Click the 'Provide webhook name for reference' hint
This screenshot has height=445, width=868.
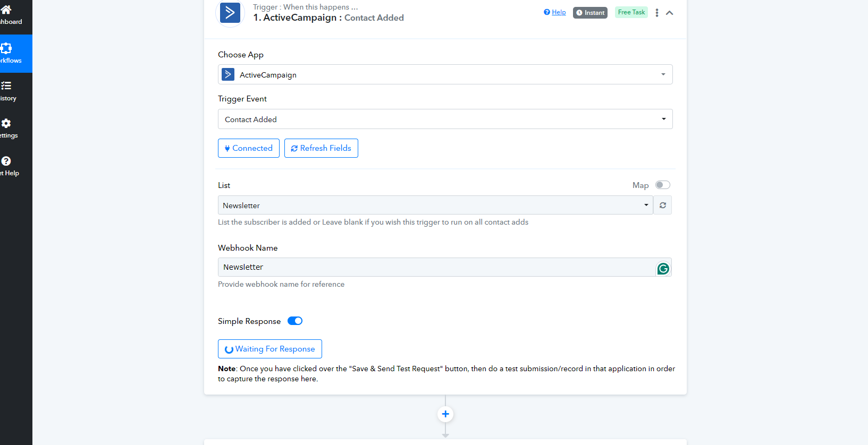[281, 284]
